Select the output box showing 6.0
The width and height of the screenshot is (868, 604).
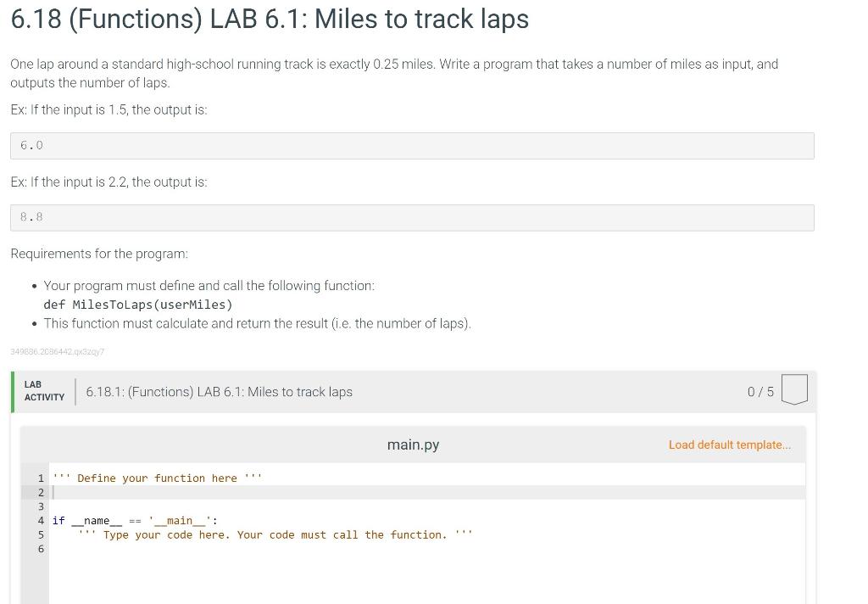point(412,145)
